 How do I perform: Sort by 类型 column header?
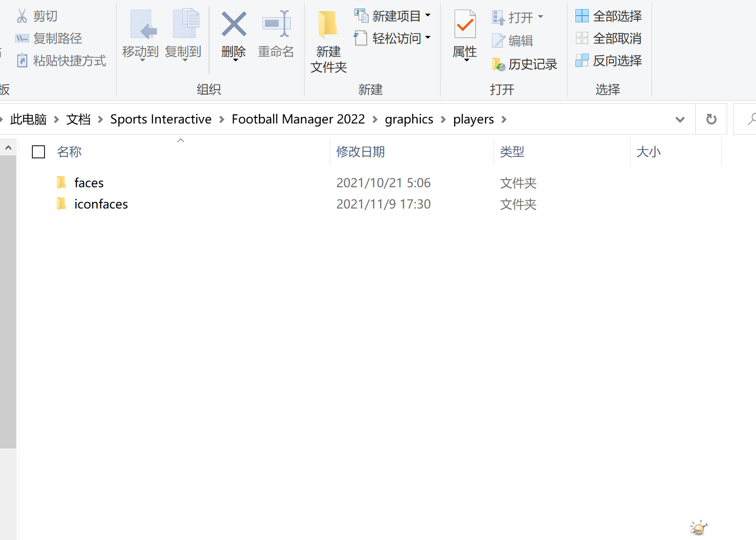tap(512, 152)
